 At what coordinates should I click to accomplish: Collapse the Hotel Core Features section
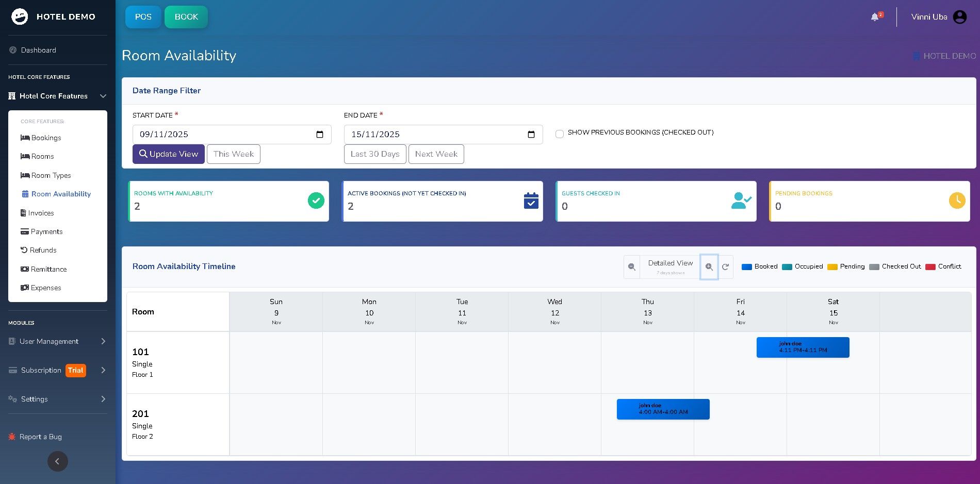click(58, 96)
